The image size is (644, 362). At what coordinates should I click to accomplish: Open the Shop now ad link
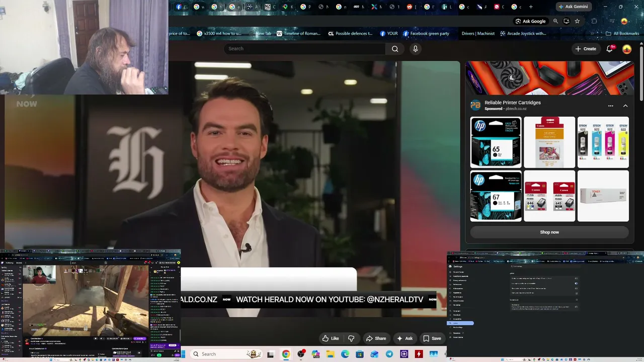(549, 232)
